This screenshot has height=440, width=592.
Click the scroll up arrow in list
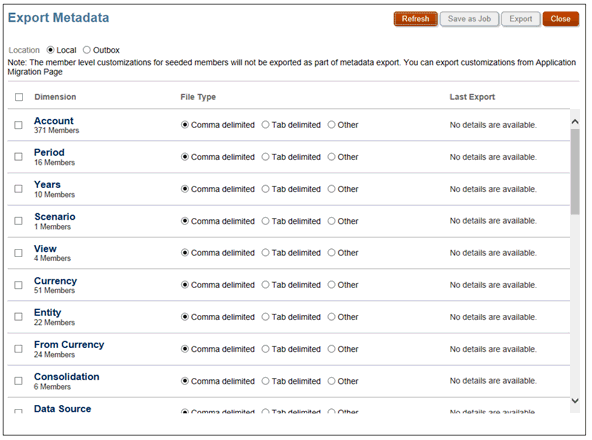tap(575, 122)
